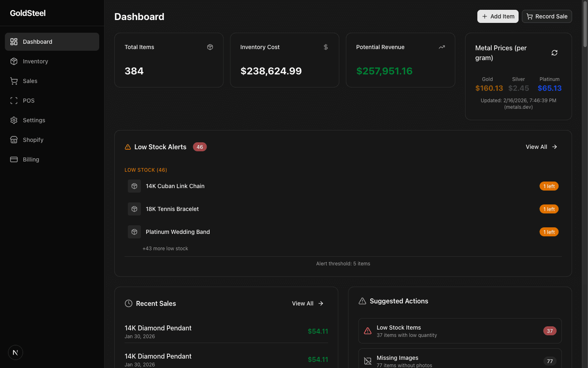588x368 pixels.
Task: Select Dashboard in the sidebar
Action: [38, 41]
